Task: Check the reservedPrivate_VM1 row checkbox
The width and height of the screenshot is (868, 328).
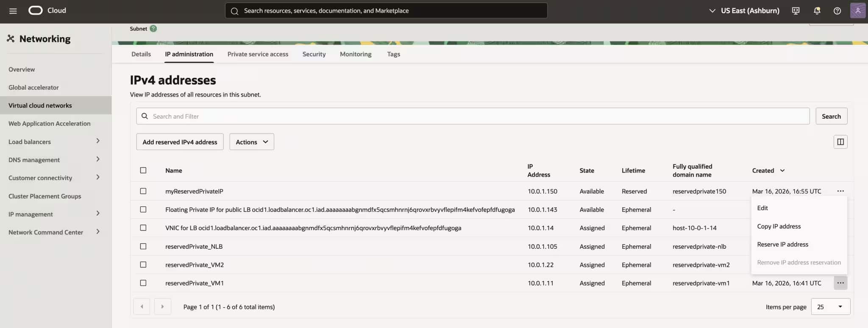Action: pyautogui.click(x=143, y=283)
